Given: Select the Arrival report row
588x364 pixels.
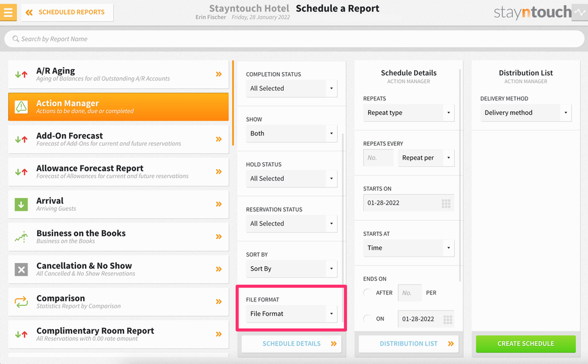Looking at the screenshot, I should 118,204.
